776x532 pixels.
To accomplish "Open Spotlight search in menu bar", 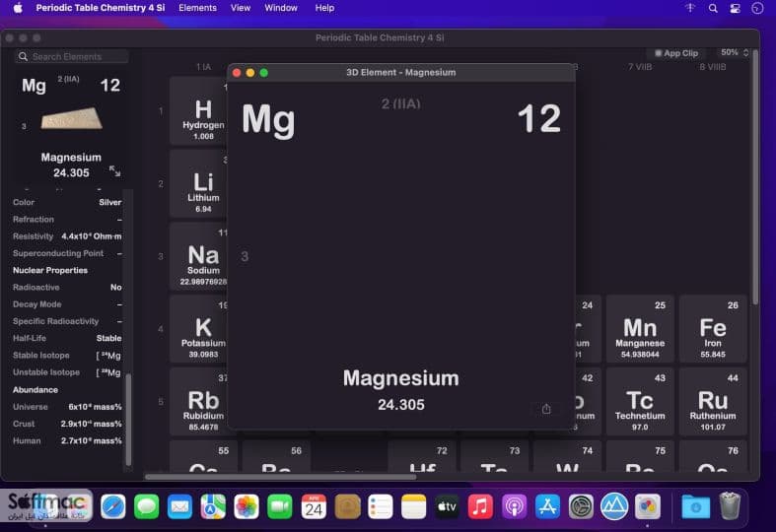I will pyautogui.click(x=713, y=9).
